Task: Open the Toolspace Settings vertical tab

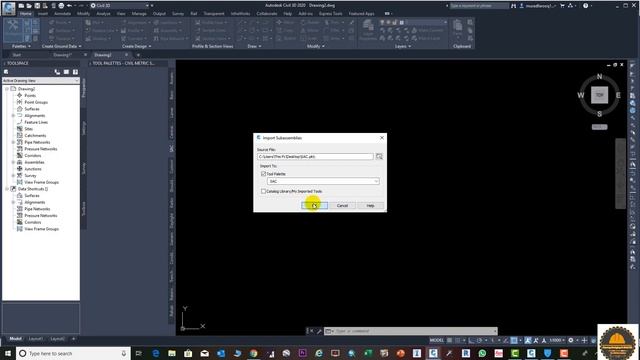Action: [84, 128]
